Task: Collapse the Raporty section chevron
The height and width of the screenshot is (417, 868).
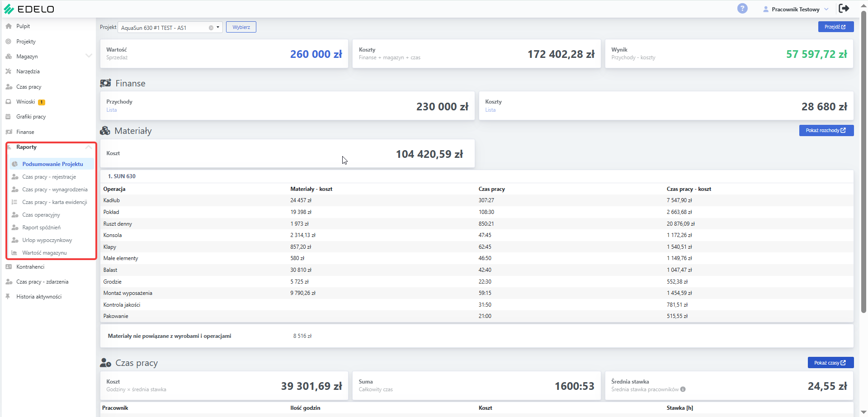Action: click(x=89, y=147)
